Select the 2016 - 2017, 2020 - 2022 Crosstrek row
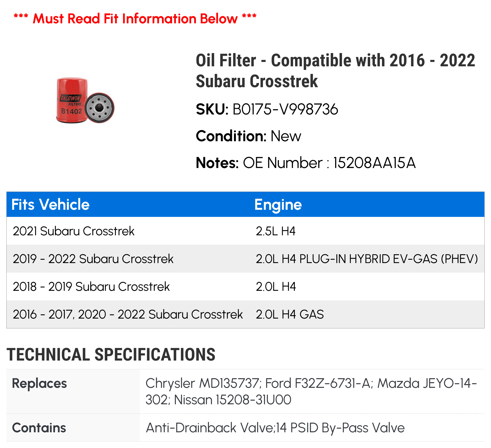 click(x=245, y=314)
